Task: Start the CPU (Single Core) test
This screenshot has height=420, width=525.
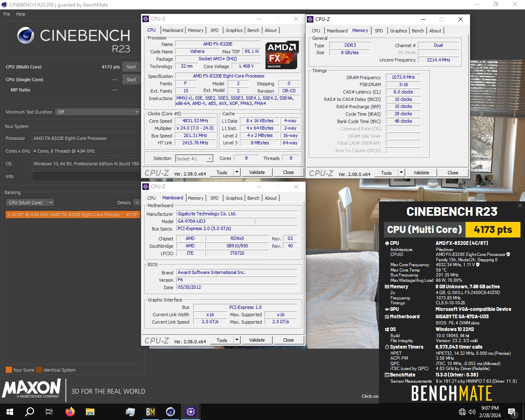Action: pos(131,80)
